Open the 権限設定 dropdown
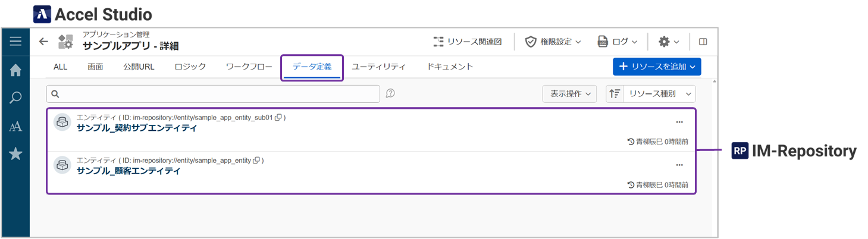Screen dimensions: 868x239 click(x=553, y=42)
